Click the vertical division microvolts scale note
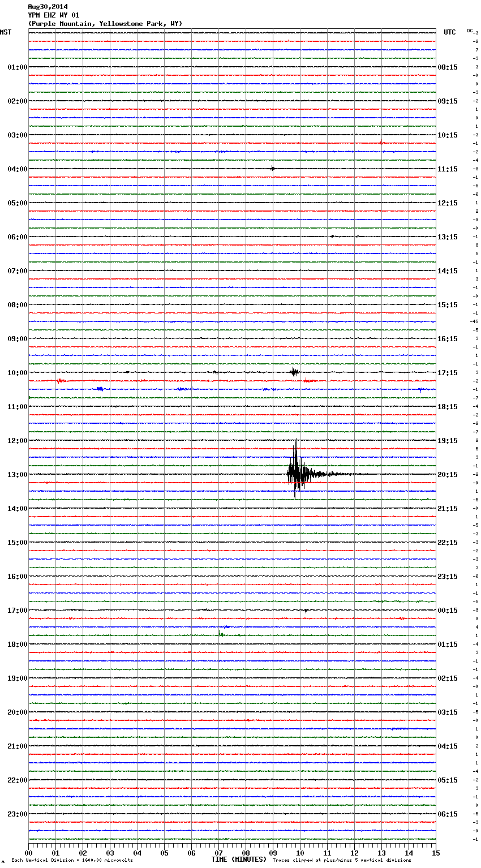 [72, 860]
